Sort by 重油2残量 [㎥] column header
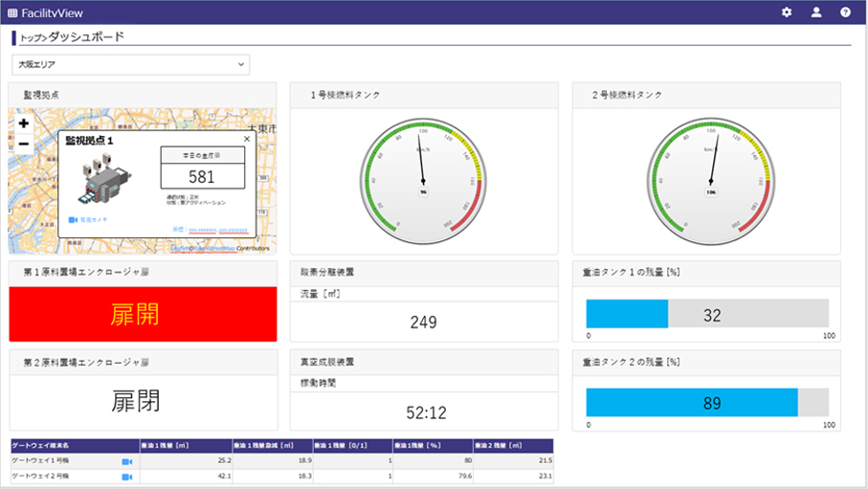Screen dimensions: 868x489 point(513,446)
